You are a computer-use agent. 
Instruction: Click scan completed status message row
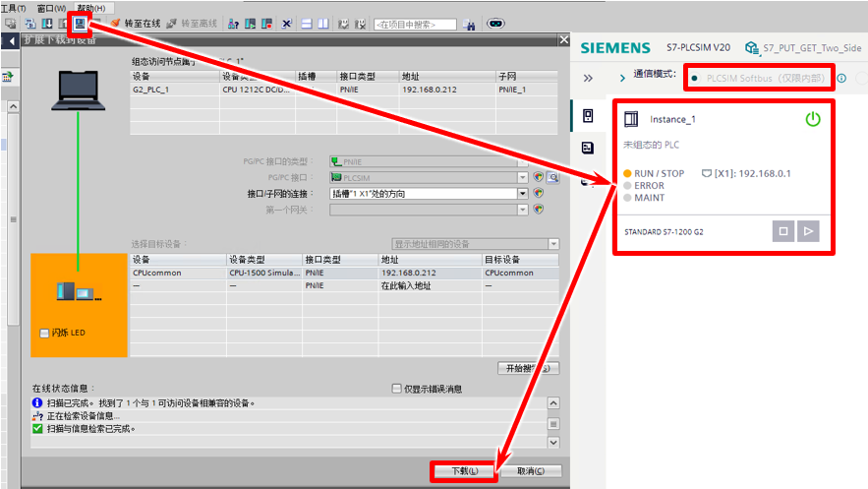[x=288, y=403]
